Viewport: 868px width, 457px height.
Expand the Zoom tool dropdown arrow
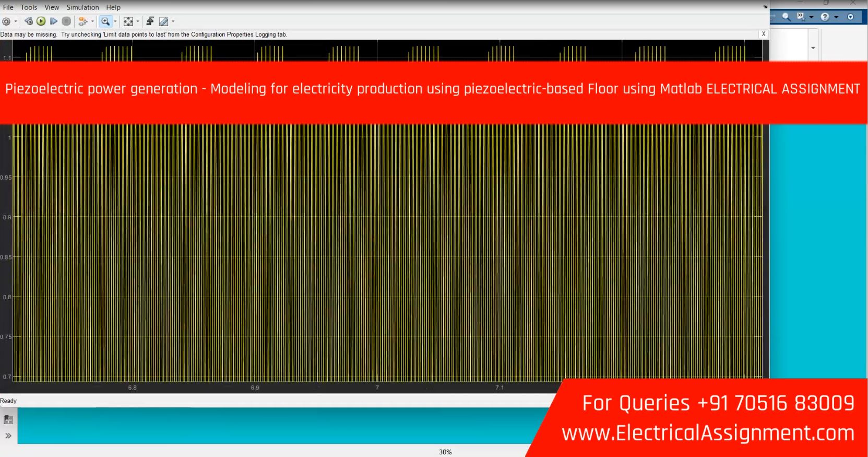(x=115, y=21)
